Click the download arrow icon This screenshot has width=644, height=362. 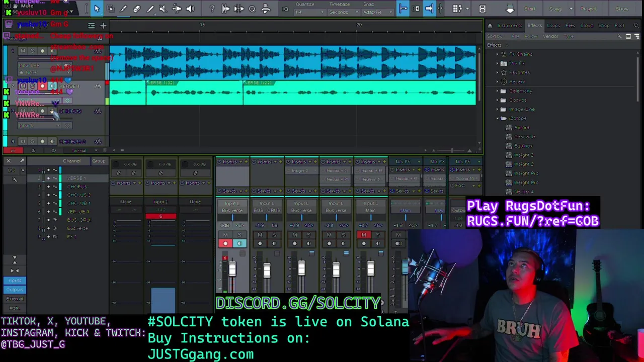point(510,9)
